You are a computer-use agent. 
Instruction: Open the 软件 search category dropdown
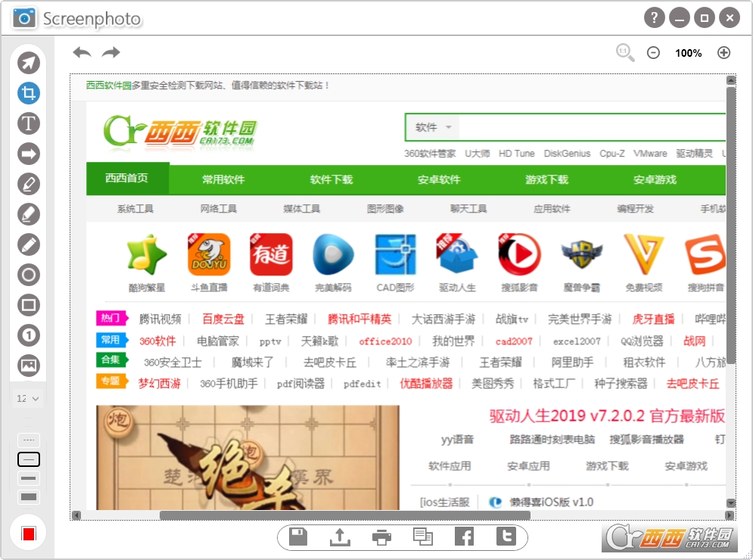click(433, 127)
